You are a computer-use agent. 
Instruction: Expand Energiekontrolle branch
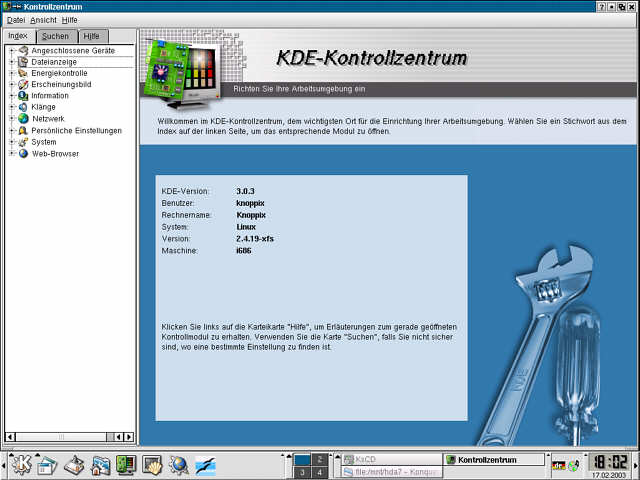click(x=12, y=73)
